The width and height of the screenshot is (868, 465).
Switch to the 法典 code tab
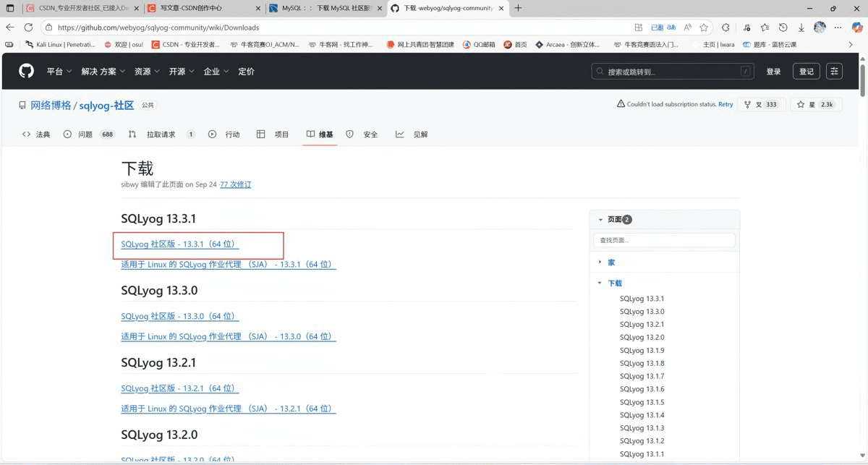point(36,135)
